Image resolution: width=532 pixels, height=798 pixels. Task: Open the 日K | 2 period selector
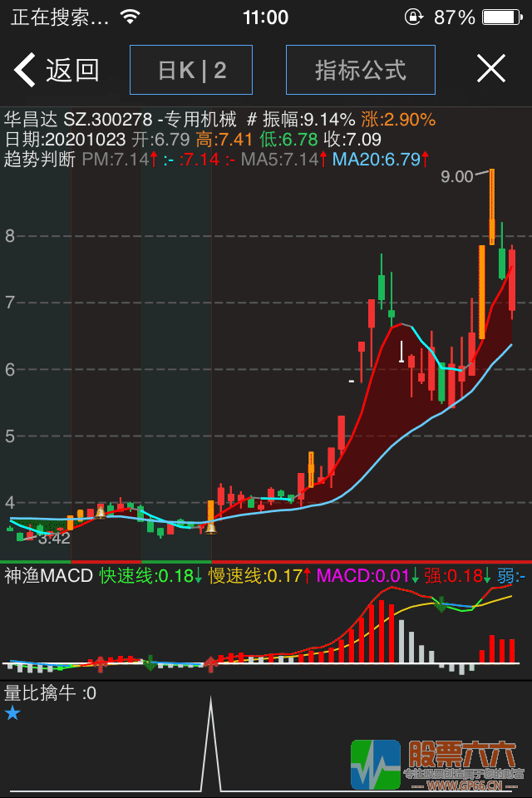(x=191, y=70)
